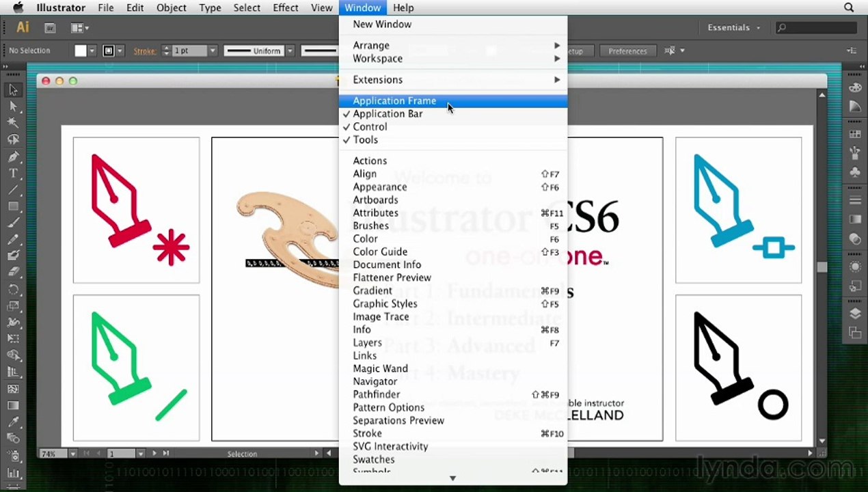
Task: Open the File menu
Action: (105, 8)
